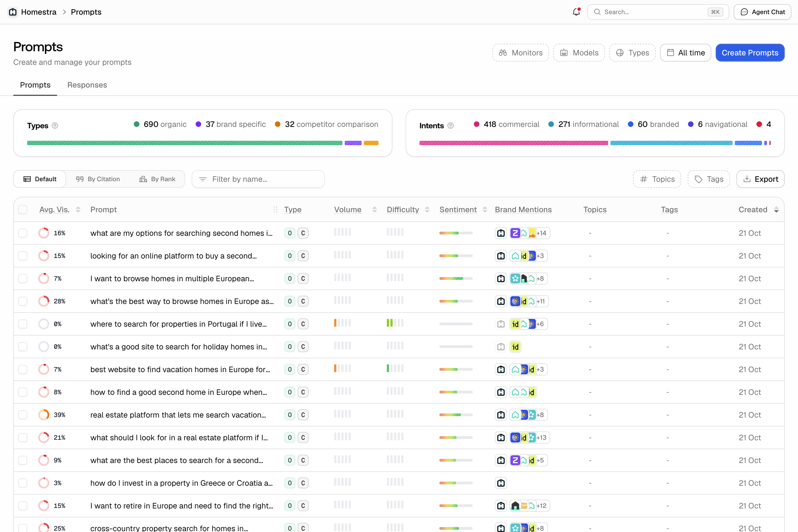Select the Prompts tab
The height and width of the screenshot is (532, 798).
(35, 85)
